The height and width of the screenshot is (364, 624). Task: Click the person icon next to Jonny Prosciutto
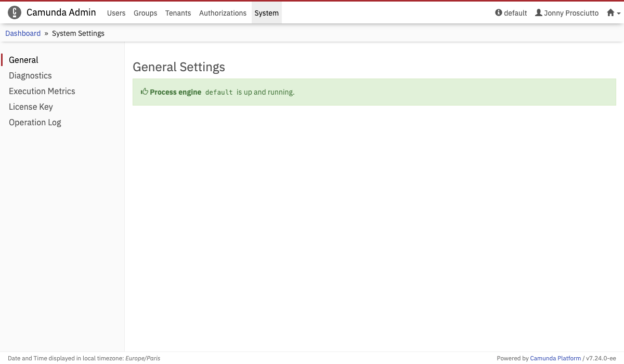click(x=538, y=13)
